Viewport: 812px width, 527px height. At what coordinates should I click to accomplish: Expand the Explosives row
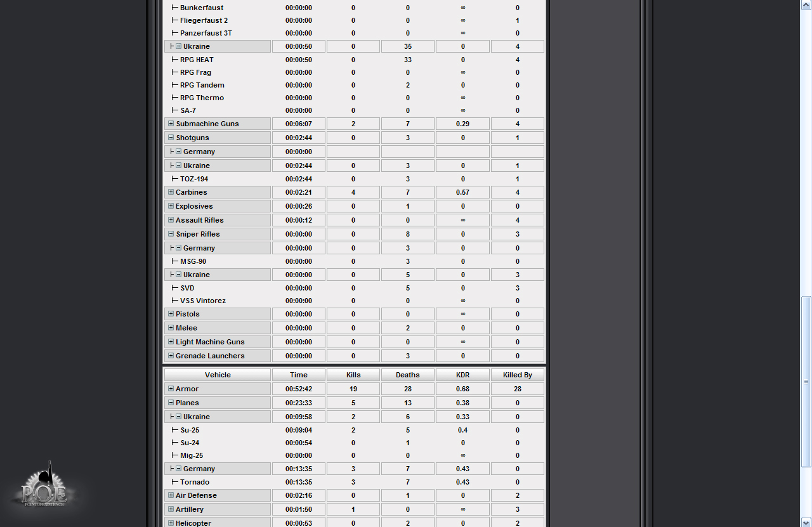(x=171, y=206)
